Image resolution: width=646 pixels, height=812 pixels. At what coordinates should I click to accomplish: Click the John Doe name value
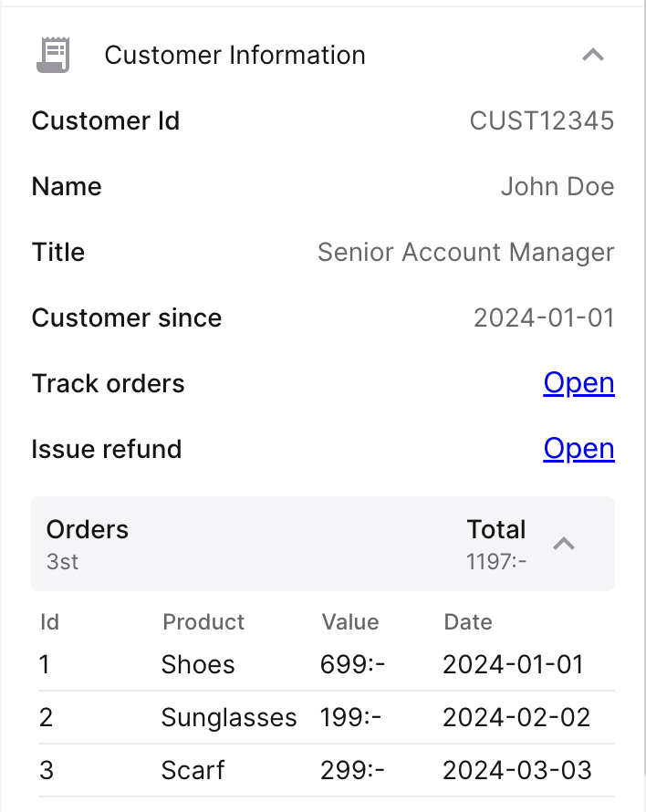point(557,186)
